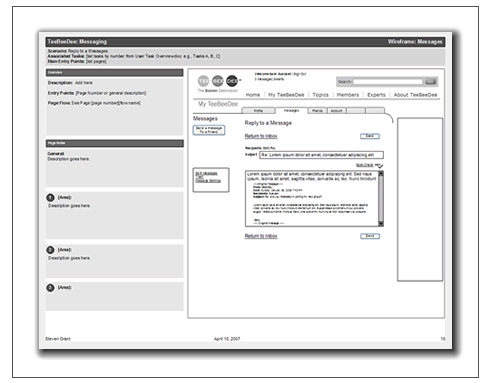The image size is (488, 383).
Task: Open Sent Messages link in sidebar box
Action: [206, 173]
